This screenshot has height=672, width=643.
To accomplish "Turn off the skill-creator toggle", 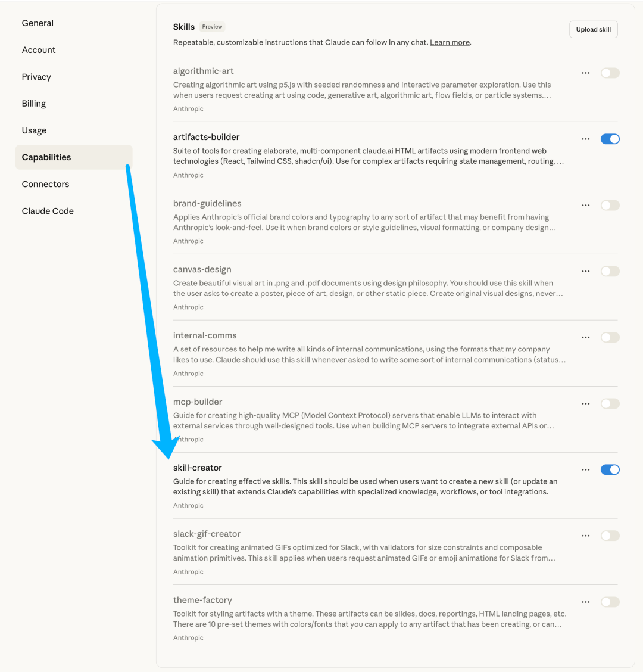I will [x=610, y=469].
